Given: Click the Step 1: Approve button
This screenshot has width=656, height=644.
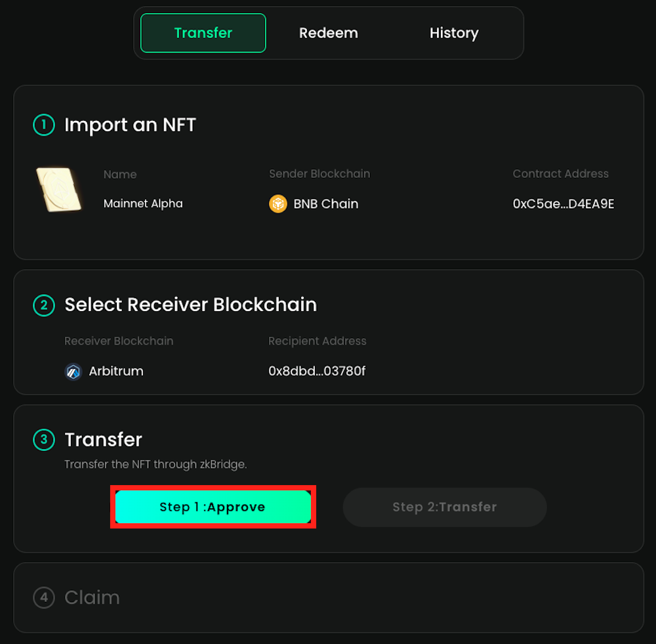Looking at the screenshot, I should [213, 507].
